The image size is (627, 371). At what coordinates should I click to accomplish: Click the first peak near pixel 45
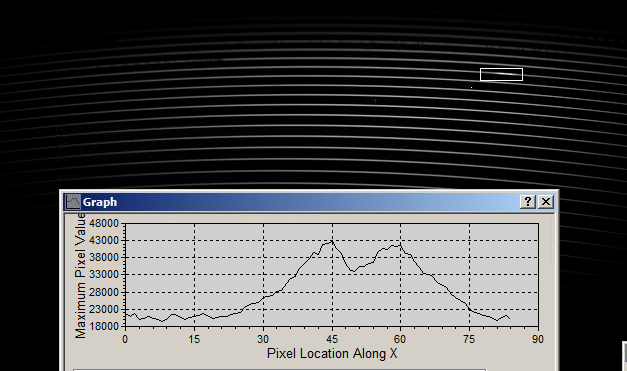point(331,241)
